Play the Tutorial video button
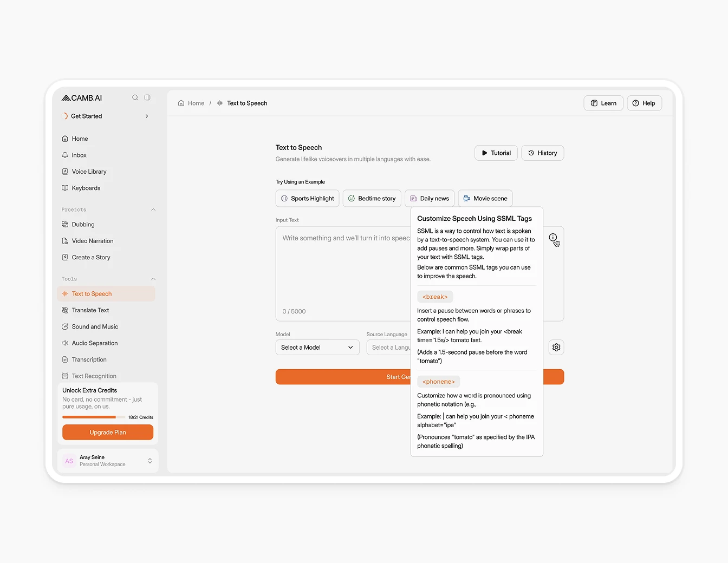The width and height of the screenshot is (728, 563). tap(496, 153)
